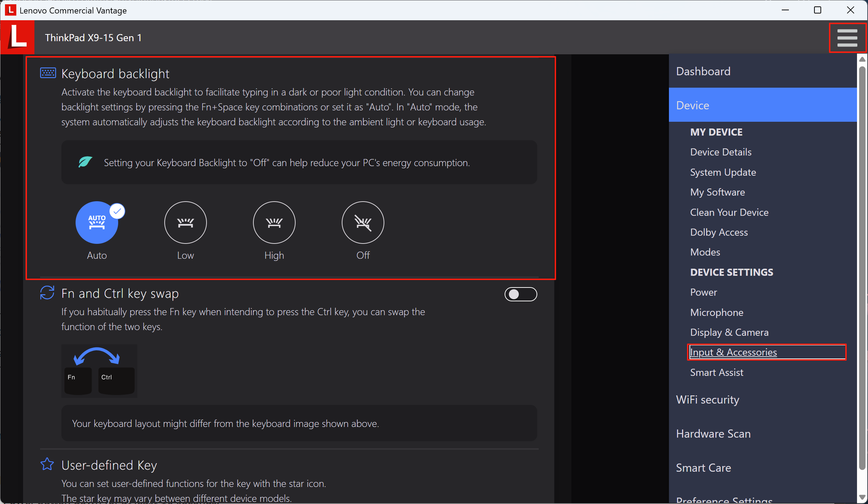Select the Device menu section

click(763, 105)
